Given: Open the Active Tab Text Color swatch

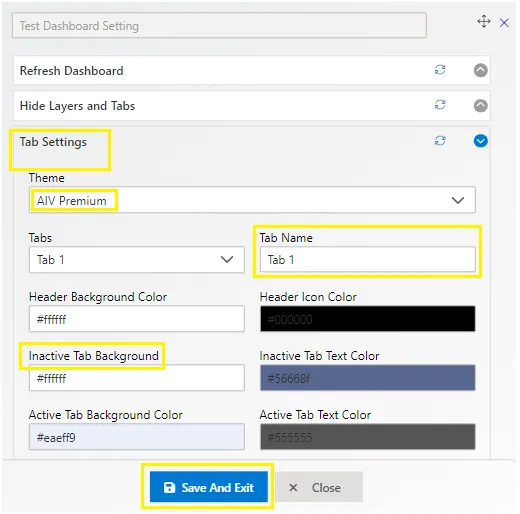Looking at the screenshot, I should click(x=368, y=437).
